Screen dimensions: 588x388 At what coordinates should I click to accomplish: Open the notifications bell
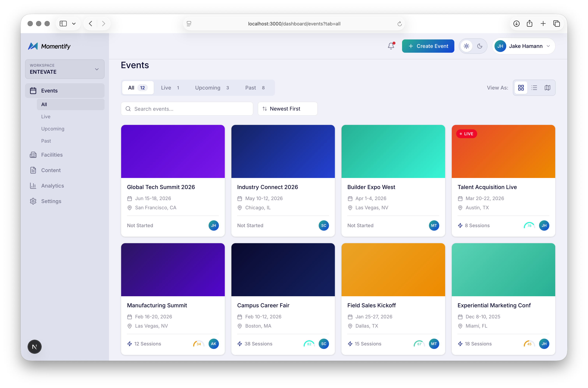pyautogui.click(x=391, y=46)
